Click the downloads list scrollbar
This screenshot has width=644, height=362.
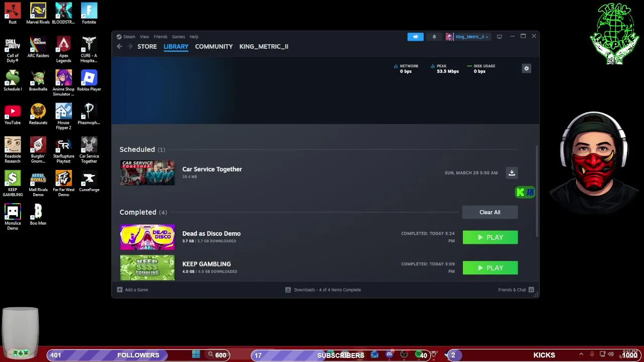536,191
